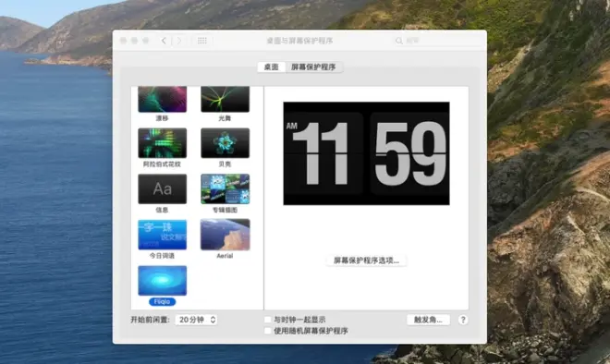Select the 阿拉伯式花纹 screen saver
610x364 pixels.
pos(163,143)
